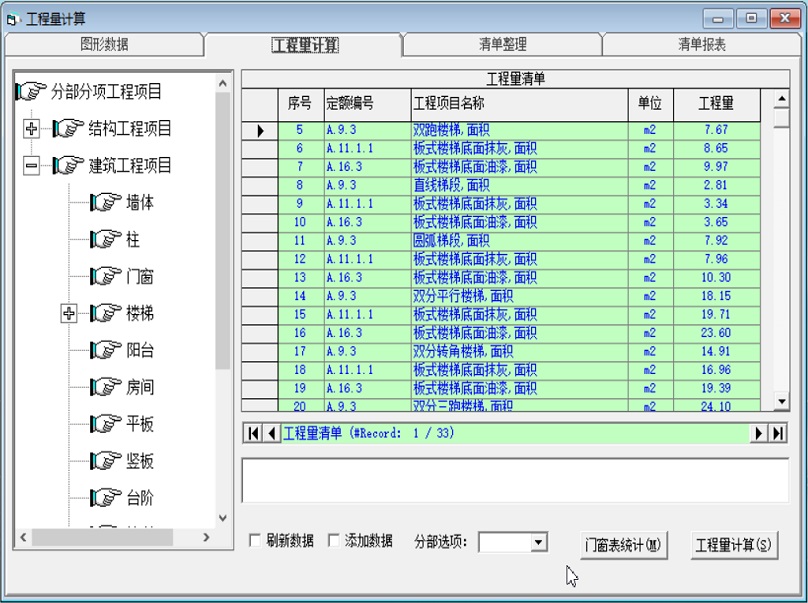This screenshot has width=808, height=603.
Task: Select 房间 in the project tree
Action: tap(140, 387)
